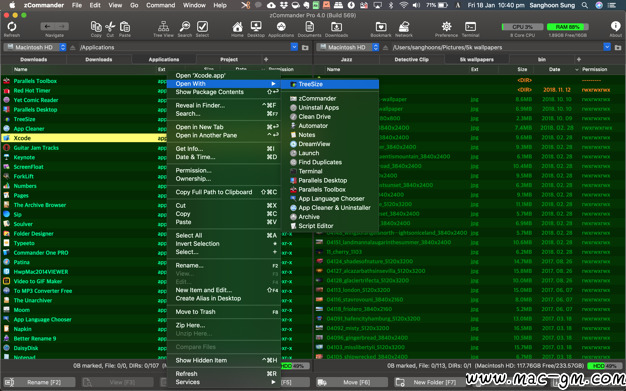This screenshot has width=626, height=391.
Task: Open Downloads toolbar shortcut
Action: tap(336, 27)
